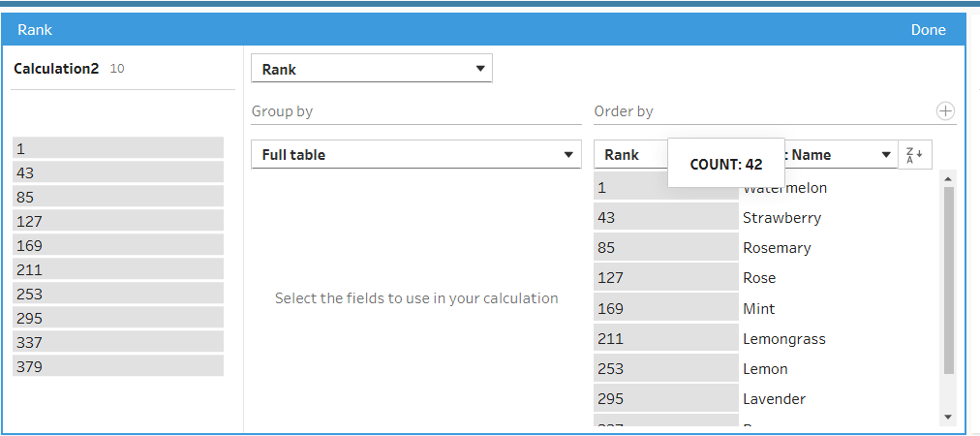The width and height of the screenshot is (980, 436).
Task: Click the Order by label
Action: point(623,111)
